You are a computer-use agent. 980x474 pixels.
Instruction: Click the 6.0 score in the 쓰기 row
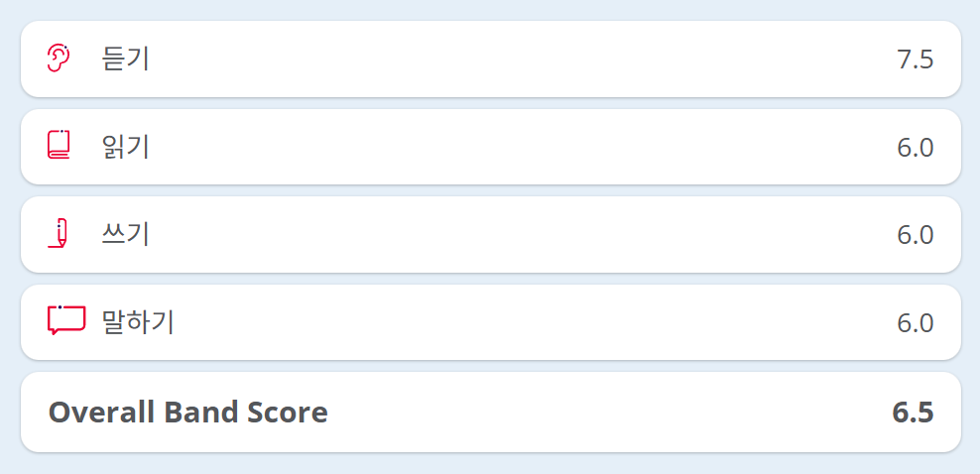click(x=915, y=235)
